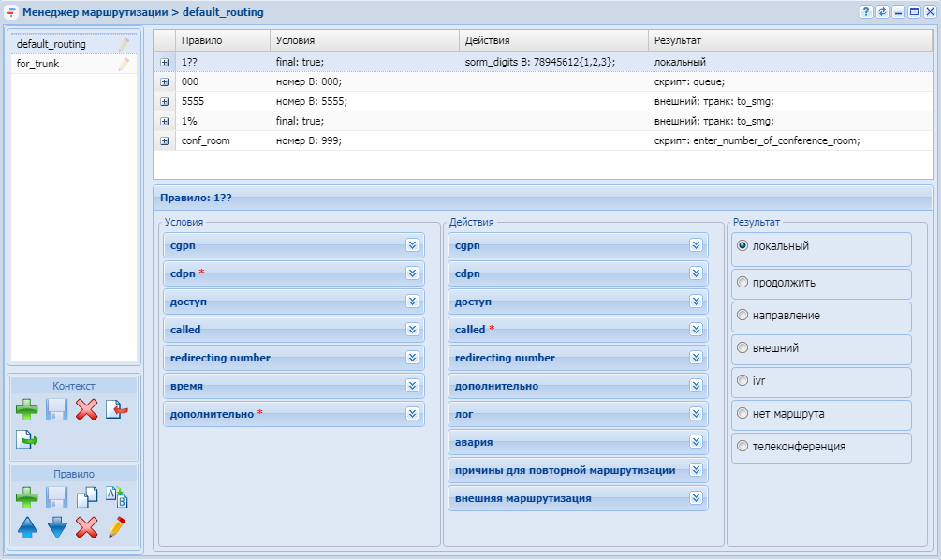Click export context icon with green arrow
This screenshot has width=941, height=560.
coord(26,439)
